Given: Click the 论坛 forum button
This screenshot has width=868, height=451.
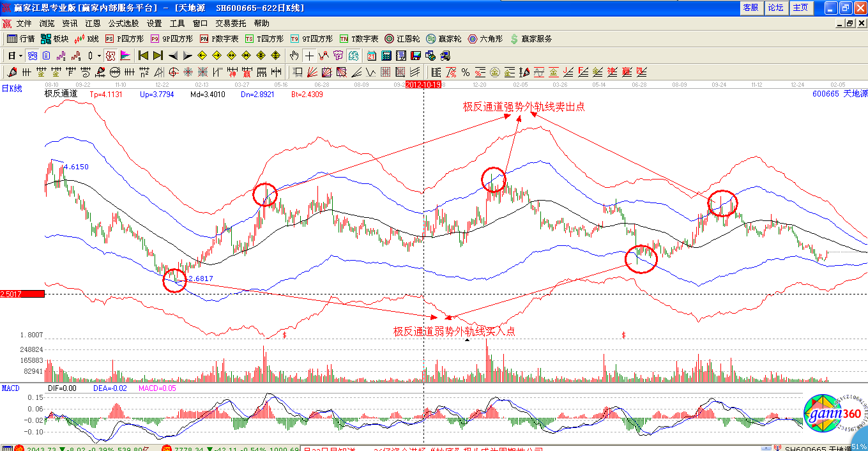Looking at the screenshot, I should coord(775,8).
